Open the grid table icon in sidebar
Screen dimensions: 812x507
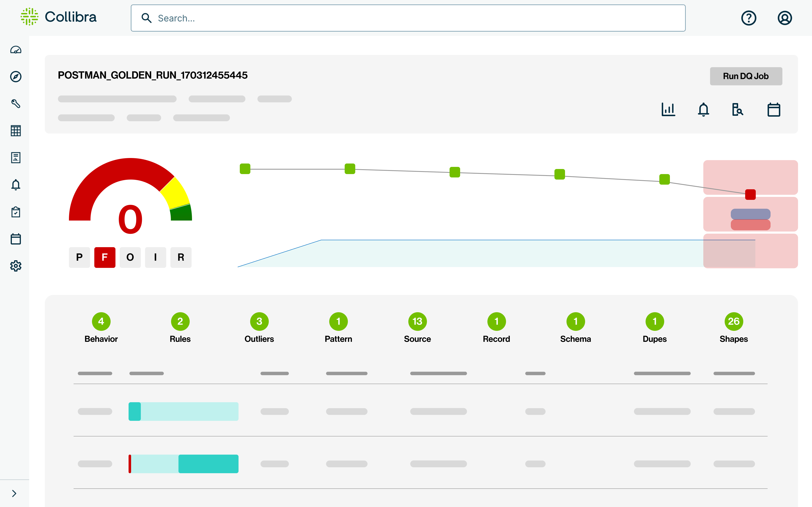(16, 131)
